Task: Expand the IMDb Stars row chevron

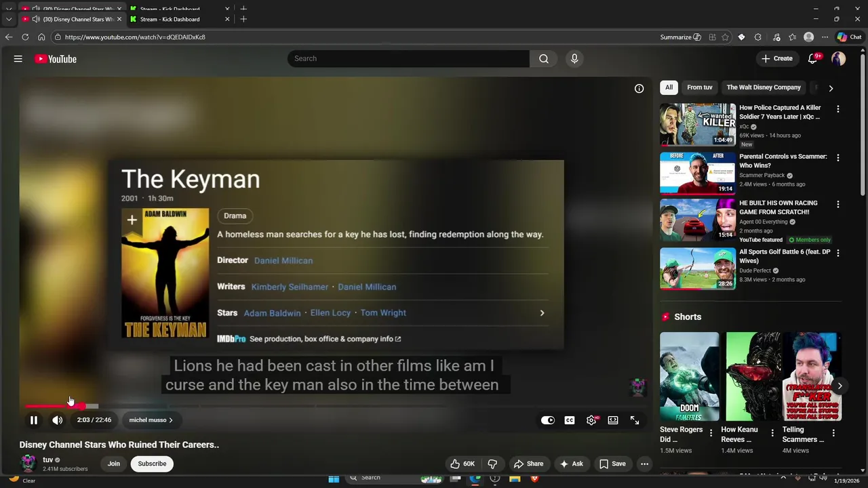Action: tap(541, 313)
